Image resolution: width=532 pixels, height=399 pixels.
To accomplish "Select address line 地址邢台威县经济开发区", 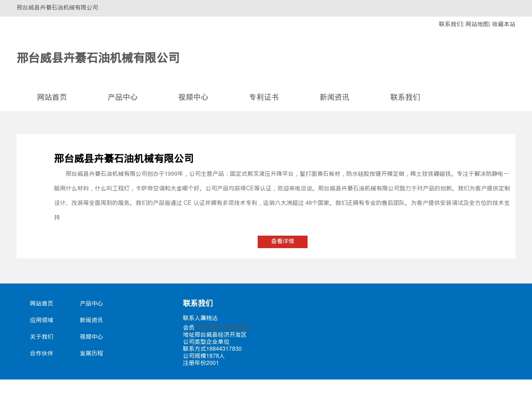I will click(x=215, y=335).
